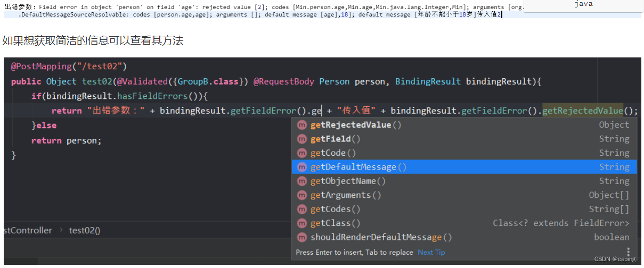Click method icon beside getClass()
The width and height of the screenshot is (644, 268).
302,223
